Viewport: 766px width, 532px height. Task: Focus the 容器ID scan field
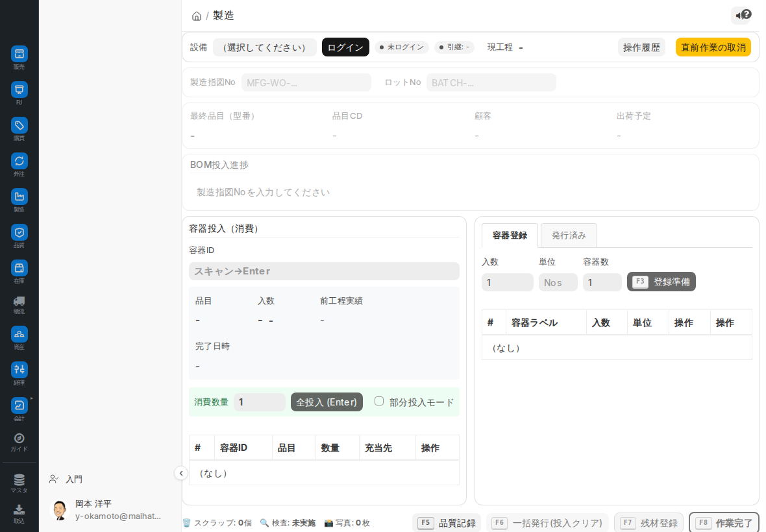point(324,271)
